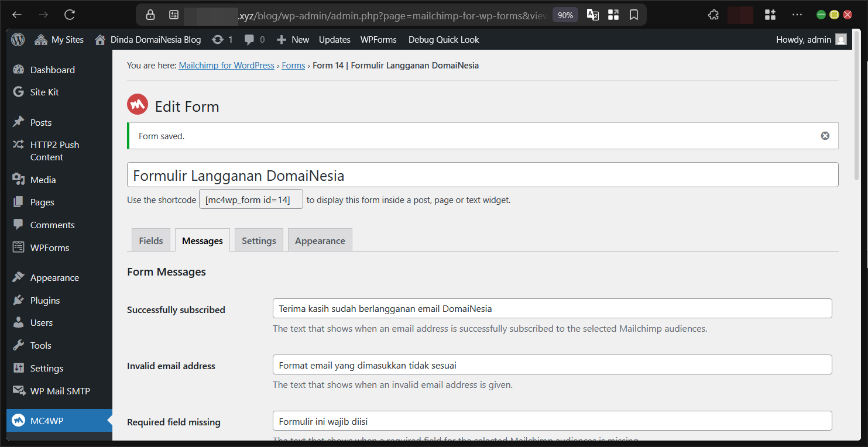Open the translate icon in the address bar
The width and height of the screenshot is (868, 447).
[x=592, y=15]
